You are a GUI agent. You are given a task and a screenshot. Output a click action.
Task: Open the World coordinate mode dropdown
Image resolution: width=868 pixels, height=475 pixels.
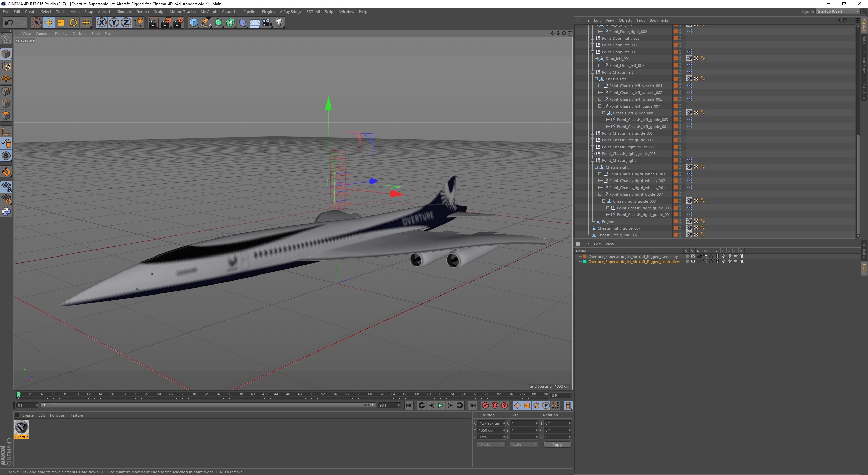pos(491,444)
